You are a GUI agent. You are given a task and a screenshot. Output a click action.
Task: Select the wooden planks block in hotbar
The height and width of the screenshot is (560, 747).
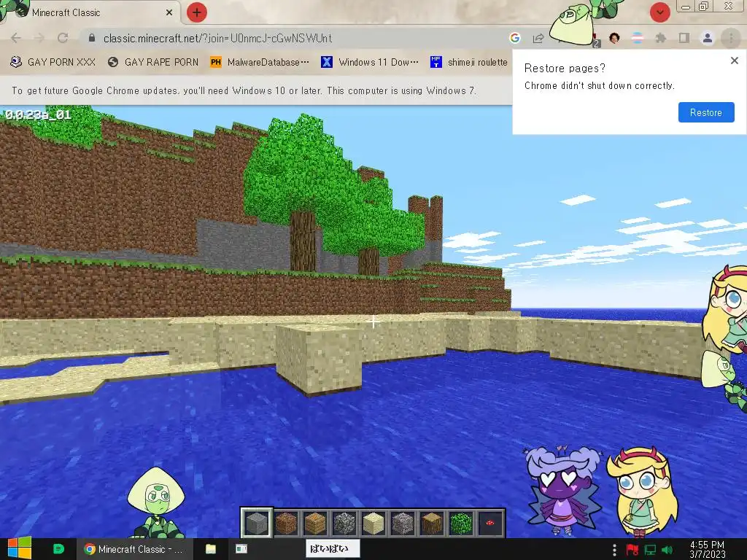[315, 523]
